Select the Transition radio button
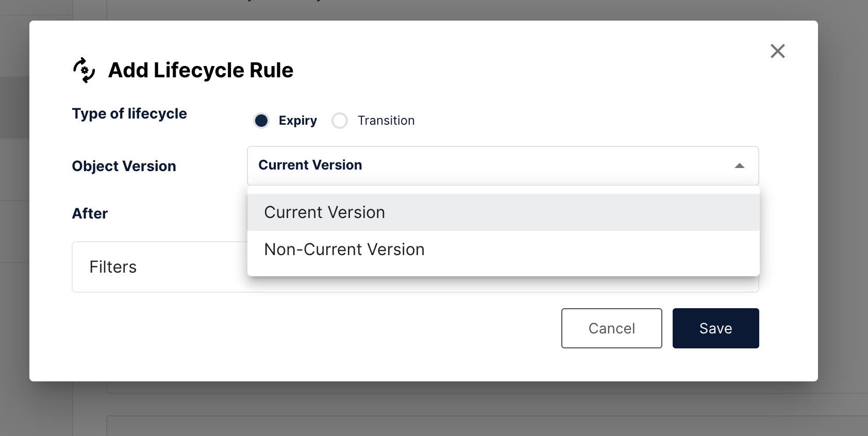The width and height of the screenshot is (868, 436). 340,121
